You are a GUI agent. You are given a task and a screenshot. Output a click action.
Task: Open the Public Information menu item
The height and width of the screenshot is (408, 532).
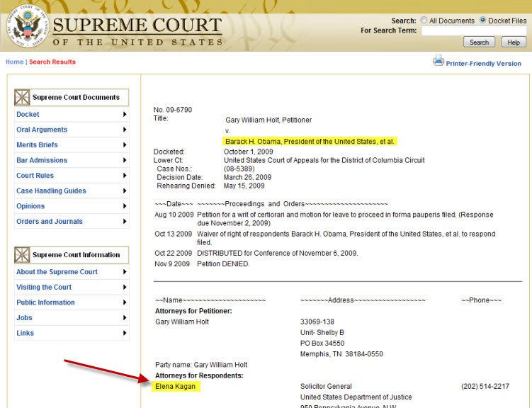[x=45, y=302]
